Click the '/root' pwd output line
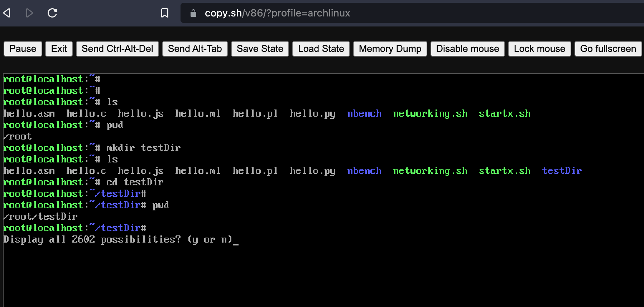The height and width of the screenshot is (307, 644). tap(18, 136)
